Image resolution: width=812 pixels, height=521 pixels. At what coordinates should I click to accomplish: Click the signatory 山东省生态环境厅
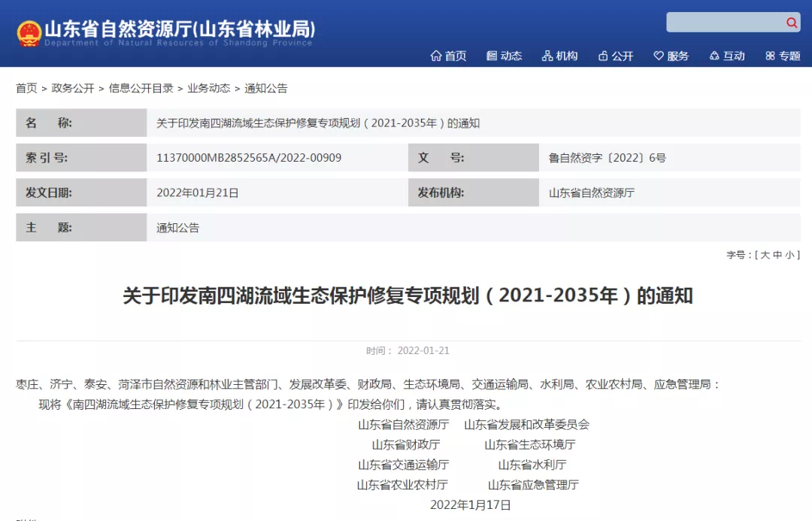coord(530,444)
